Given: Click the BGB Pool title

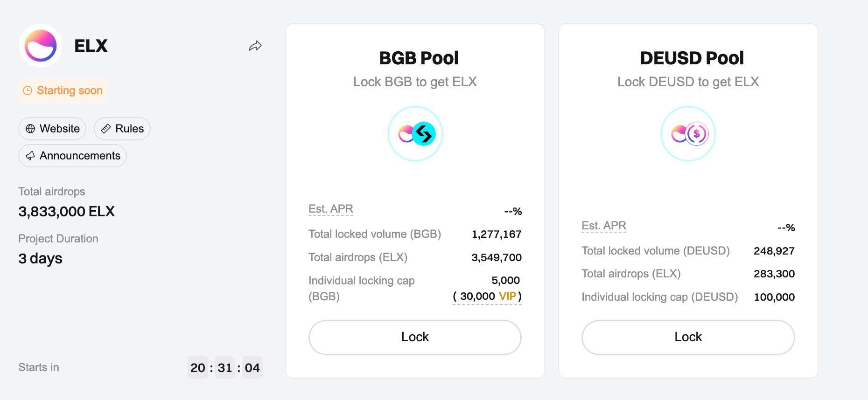Looking at the screenshot, I should 419,58.
